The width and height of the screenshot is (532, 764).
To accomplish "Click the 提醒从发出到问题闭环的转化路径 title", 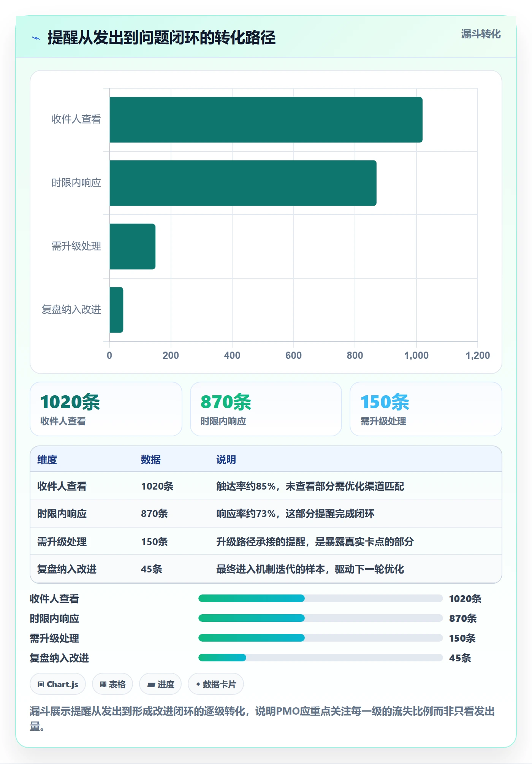I will (161, 38).
